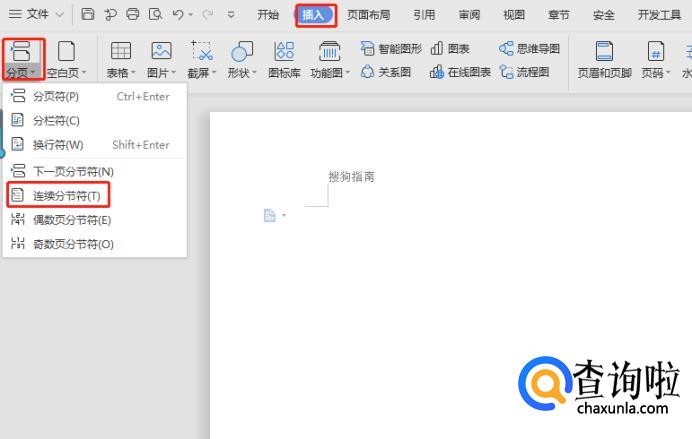Viewport: 692px width, 439px height.
Task: Click the Save icon in quick access toolbar
Action: [88, 15]
